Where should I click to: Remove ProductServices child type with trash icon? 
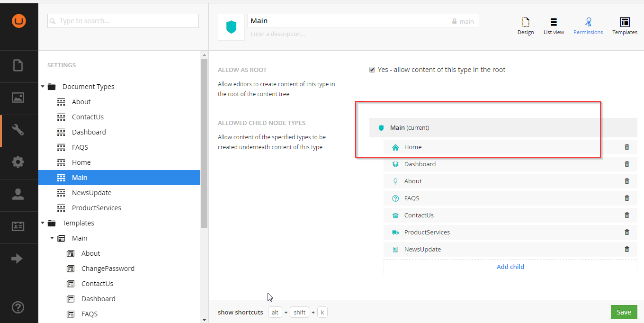627,232
